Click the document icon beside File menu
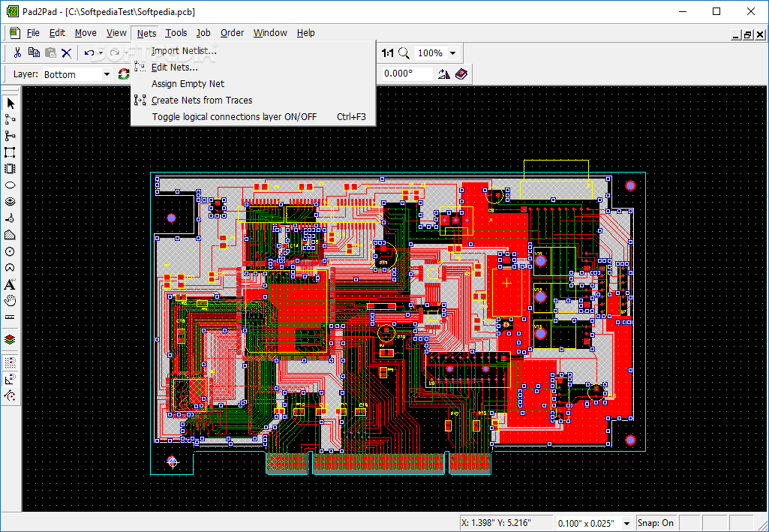769x532 pixels. point(14,33)
